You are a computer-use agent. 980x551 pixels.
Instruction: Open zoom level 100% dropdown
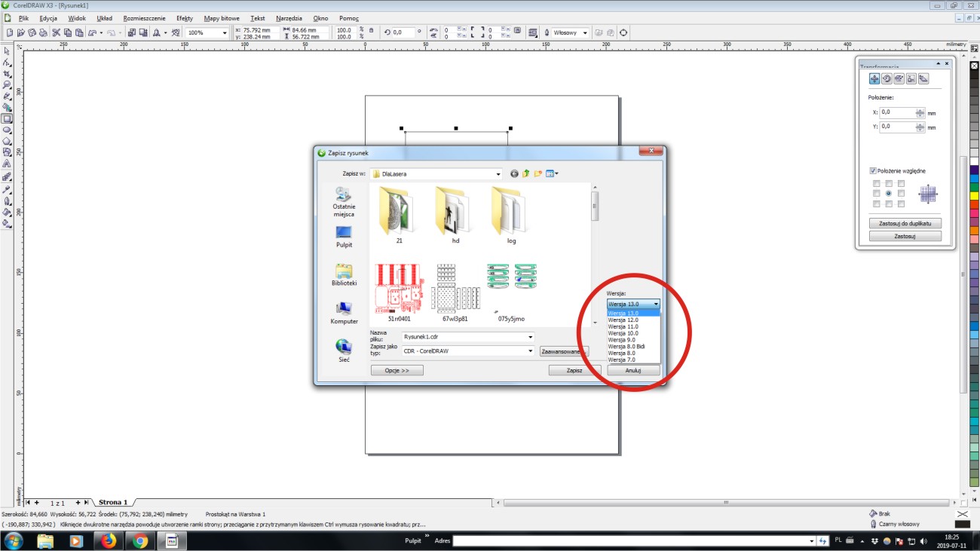point(225,33)
